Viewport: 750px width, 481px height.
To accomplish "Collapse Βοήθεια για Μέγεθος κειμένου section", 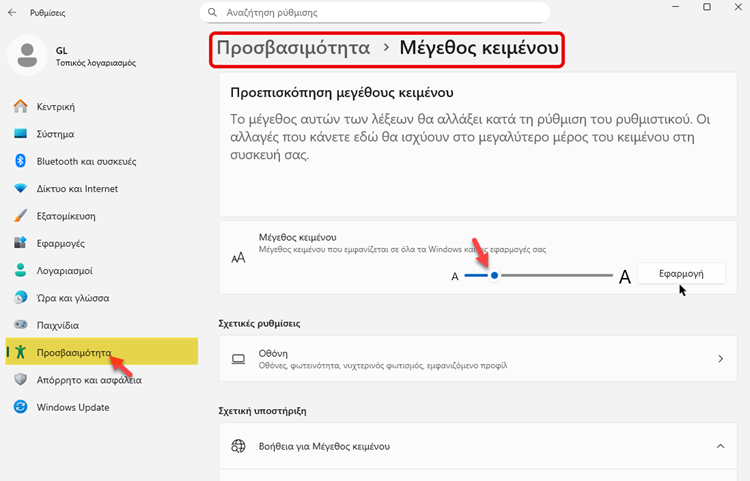I will coord(720,446).
